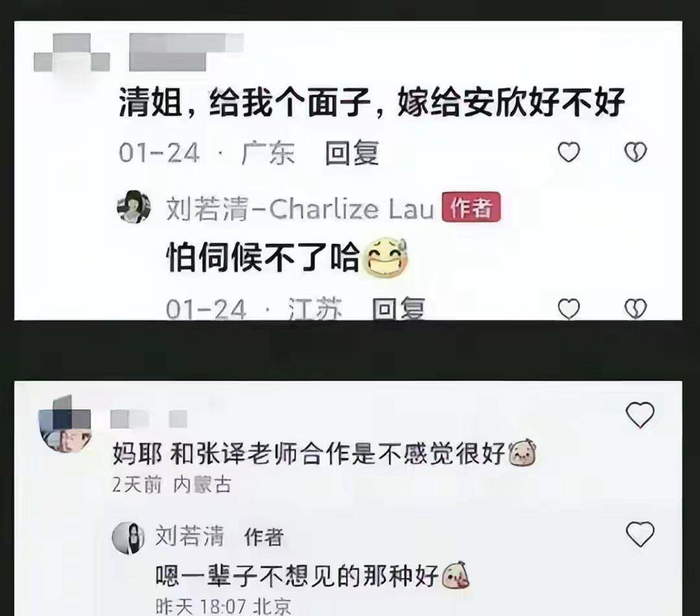This screenshot has width=700, height=616.
Task: Select reply text 嗯一辈子不想见的那种好
Action: (297, 576)
